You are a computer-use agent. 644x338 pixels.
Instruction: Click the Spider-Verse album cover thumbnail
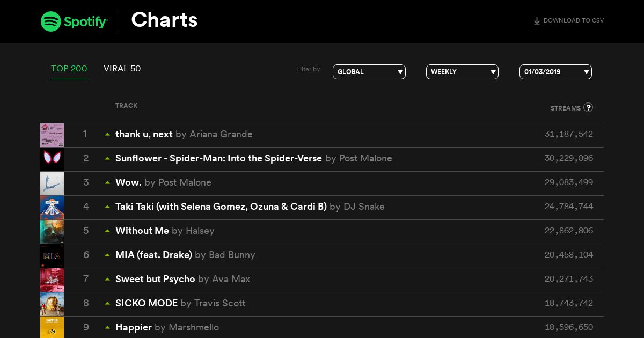[52, 159]
